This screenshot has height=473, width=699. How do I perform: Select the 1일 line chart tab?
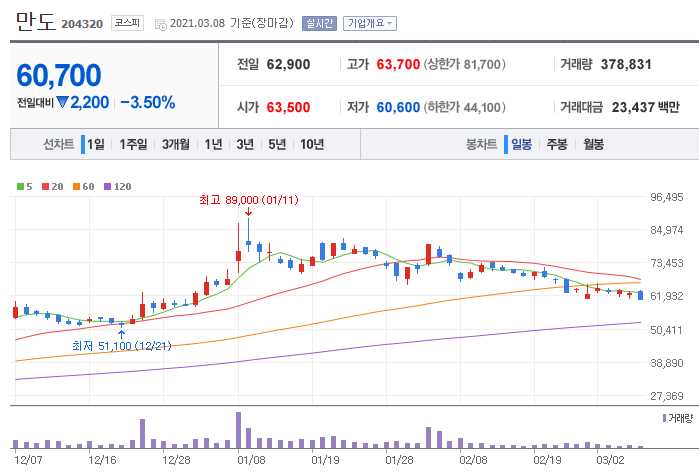95,144
